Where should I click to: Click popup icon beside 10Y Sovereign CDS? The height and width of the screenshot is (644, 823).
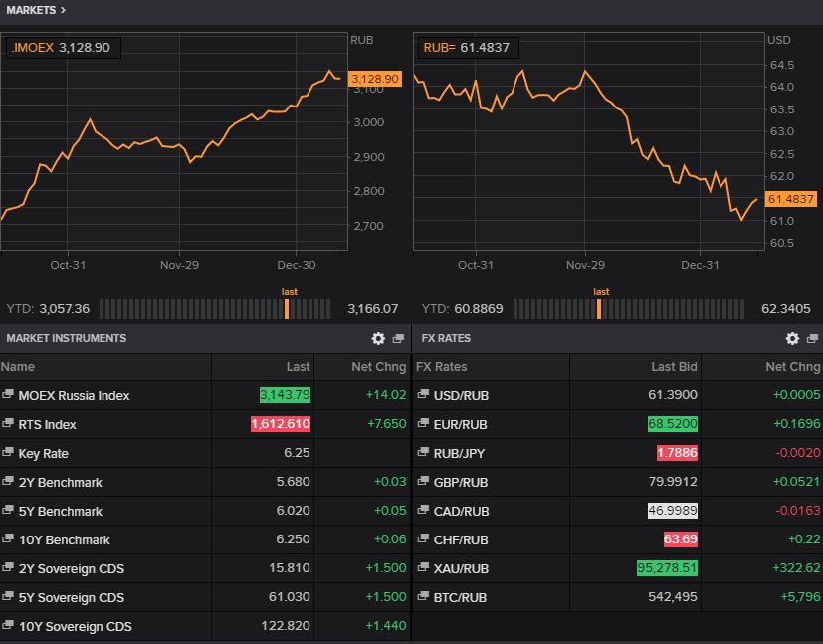pos(8,625)
